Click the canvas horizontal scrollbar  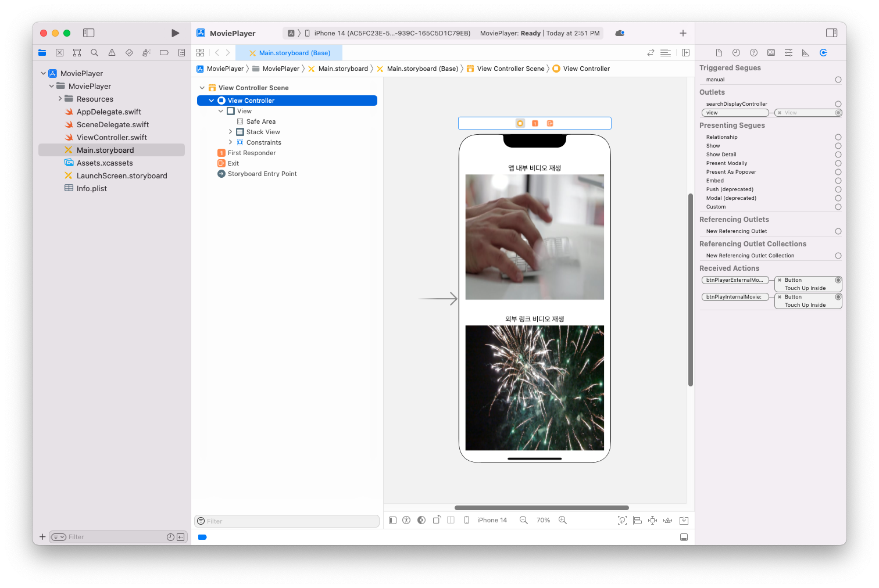pos(542,508)
